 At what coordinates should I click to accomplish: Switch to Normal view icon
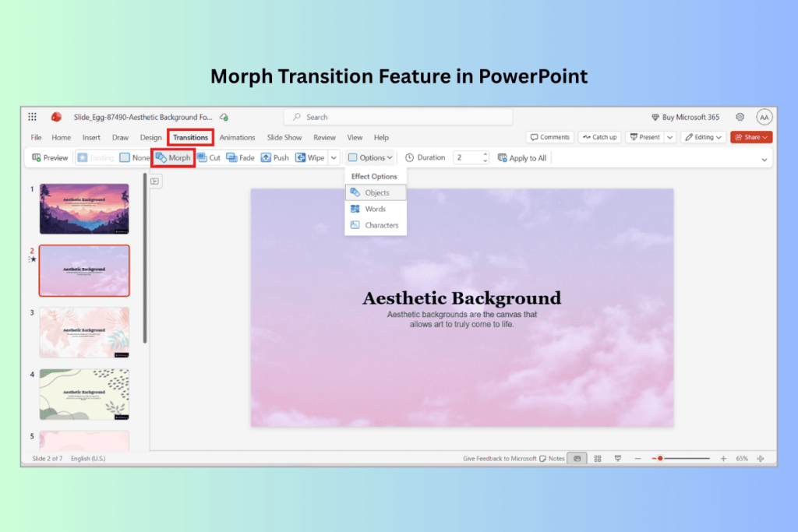577,458
